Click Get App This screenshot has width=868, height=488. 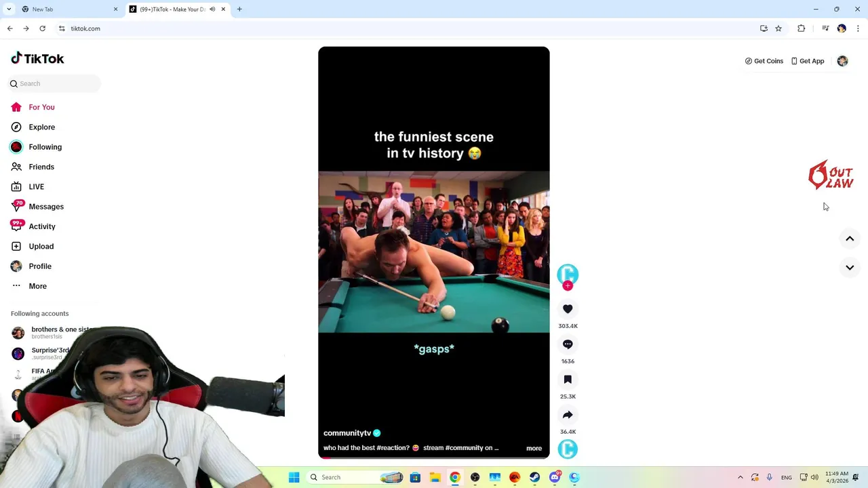coord(807,61)
